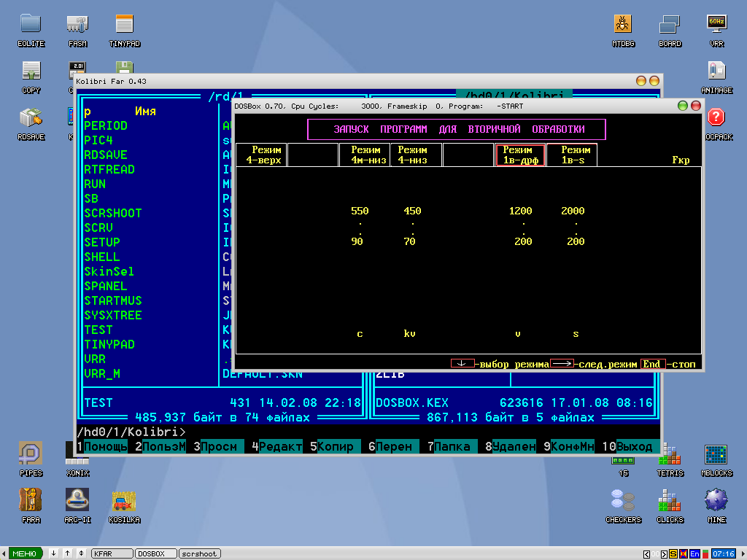Image resolution: width=747 pixels, height=560 pixels.
Task: Open the EOLITE file manager icon
Action: (x=31, y=25)
